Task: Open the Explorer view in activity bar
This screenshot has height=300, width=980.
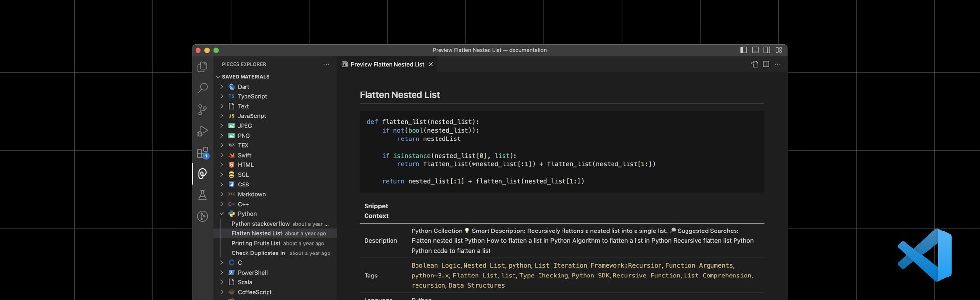Action: [202, 67]
